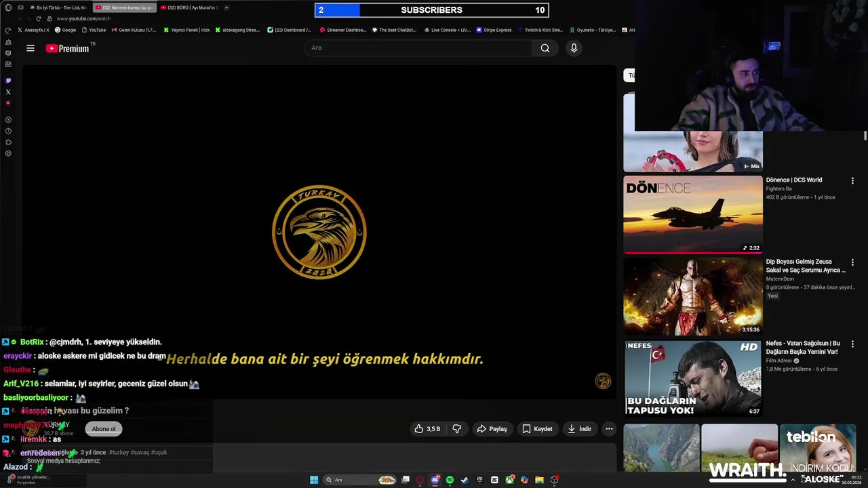Open the Streamer Dashboard bookmark

[342, 30]
